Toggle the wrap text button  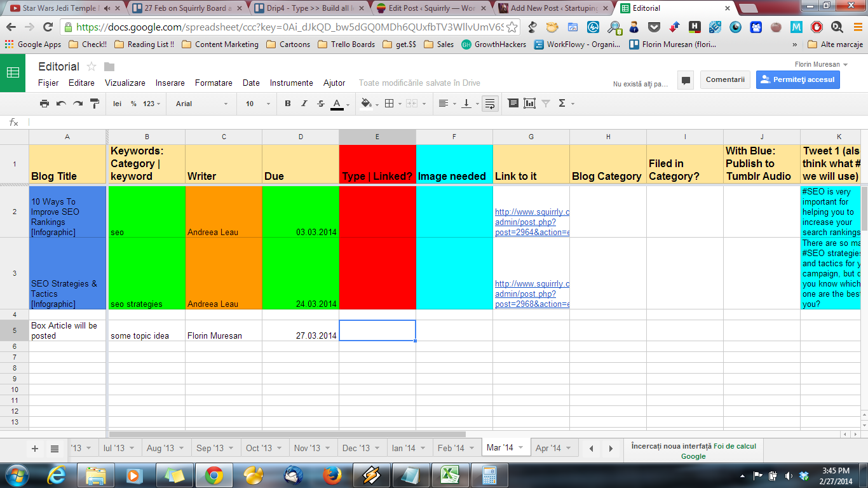pos(489,104)
